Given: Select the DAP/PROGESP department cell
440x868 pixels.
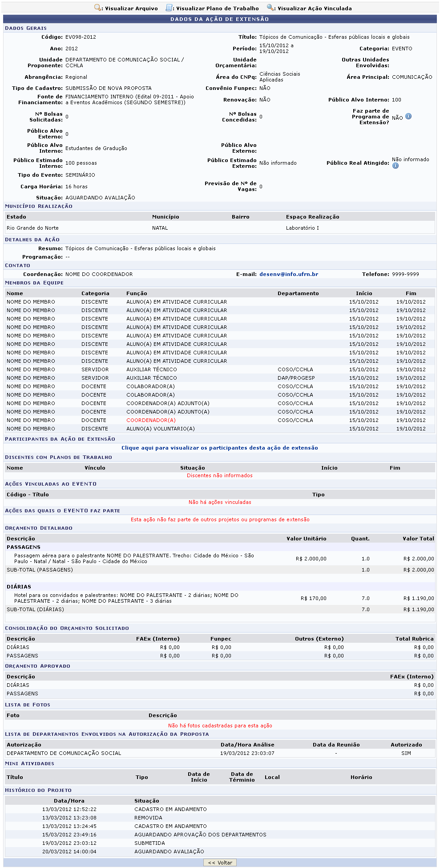Looking at the screenshot, I should (296, 378).
